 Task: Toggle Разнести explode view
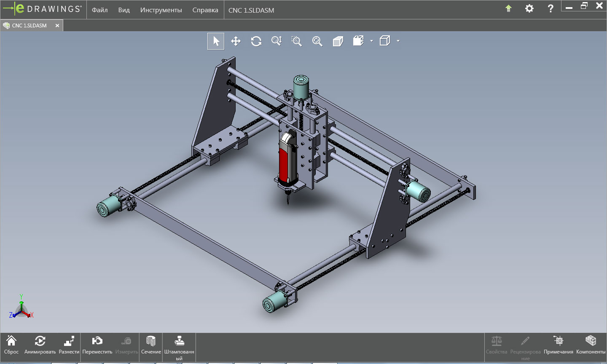click(69, 345)
